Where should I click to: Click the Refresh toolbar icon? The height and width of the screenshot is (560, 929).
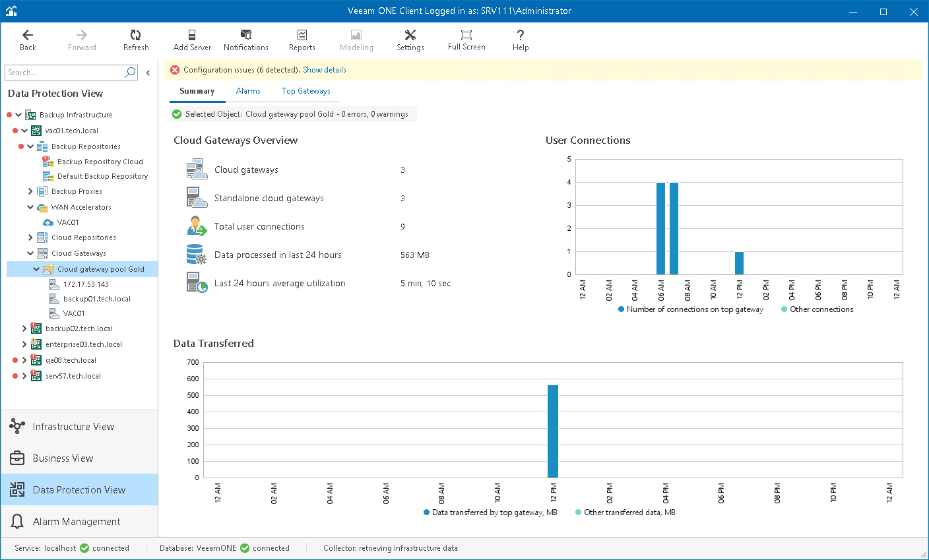tap(136, 36)
